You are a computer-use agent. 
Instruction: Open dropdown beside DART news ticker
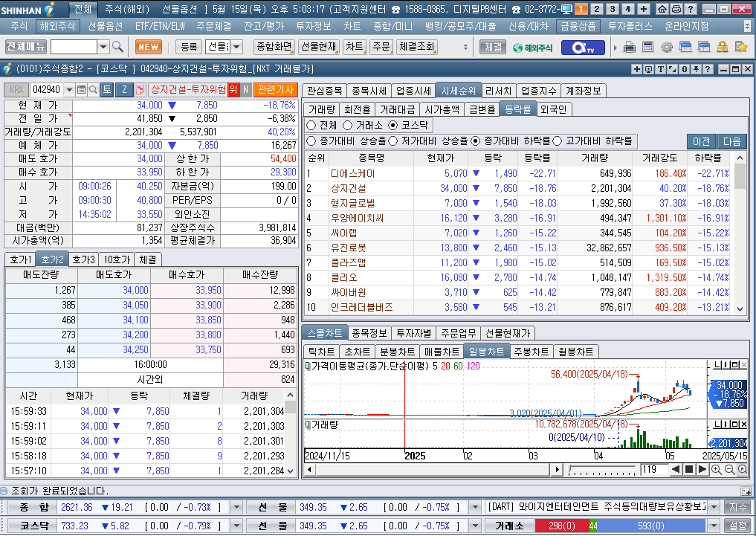click(714, 508)
